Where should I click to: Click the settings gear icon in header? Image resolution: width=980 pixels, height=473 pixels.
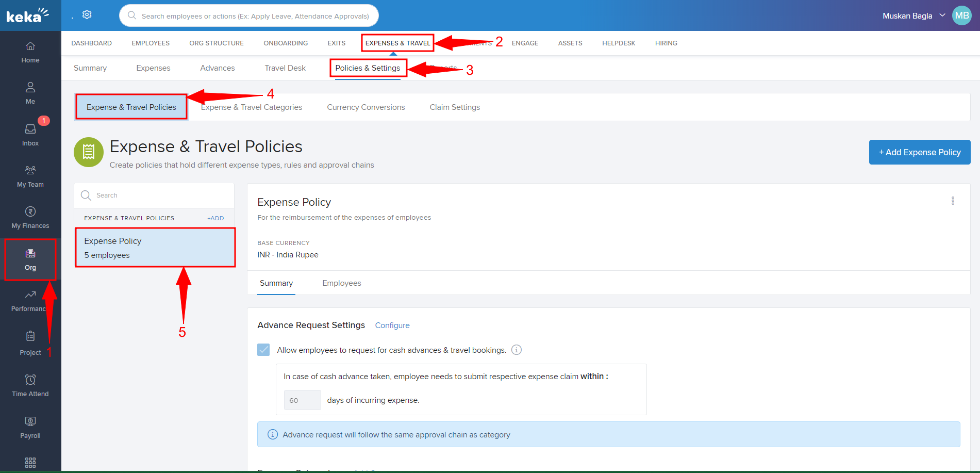coord(87,15)
